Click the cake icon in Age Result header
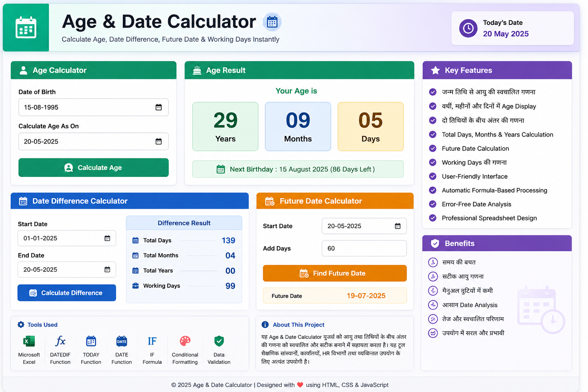The width and height of the screenshot is (588, 392). point(197,70)
